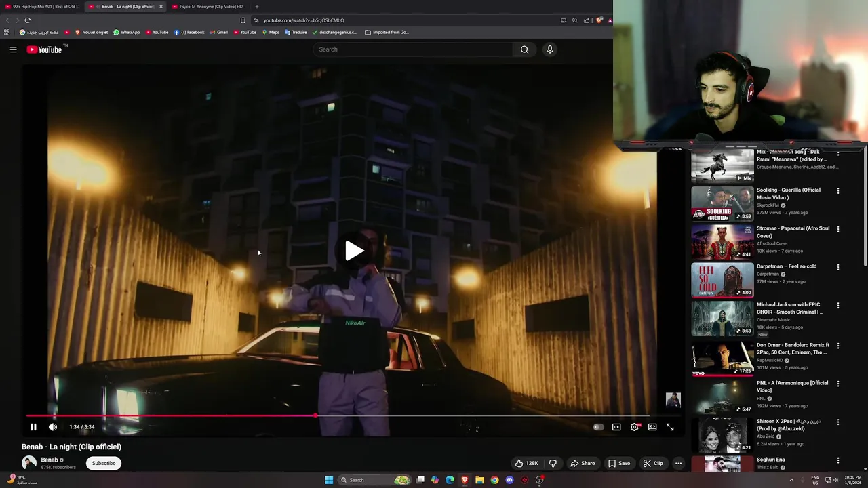The image size is (868, 488).
Task: Click the youtube.com address bar URL
Action: tap(304, 20)
